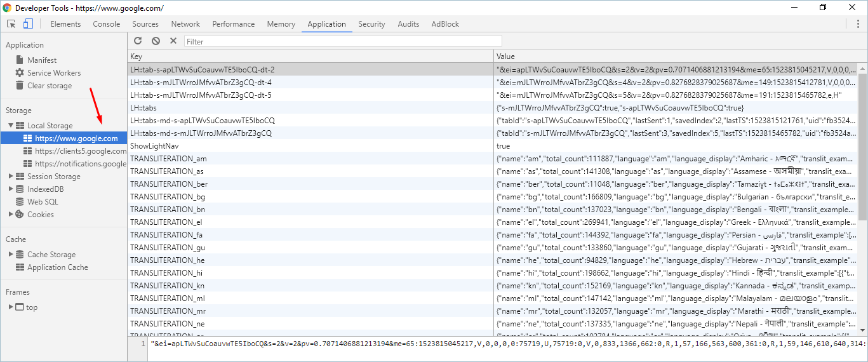The image size is (868, 362).
Task: Click the inspect element picker icon
Action: [x=11, y=24]
